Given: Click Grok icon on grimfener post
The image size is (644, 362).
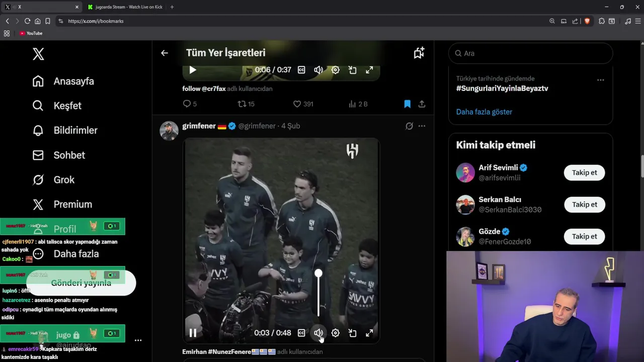Looking at the screenshot, I should pyautogui.click(x=409, y=126).
